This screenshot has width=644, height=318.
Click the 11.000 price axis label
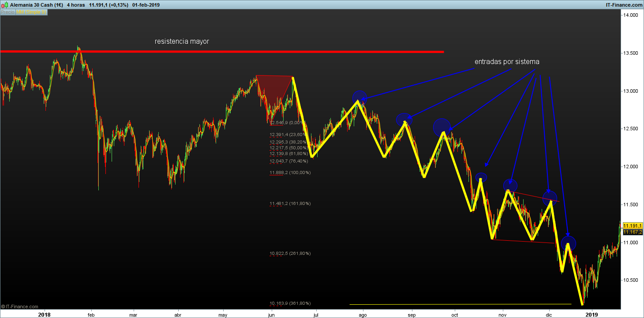pyautogui.click(x=630, y=243)
